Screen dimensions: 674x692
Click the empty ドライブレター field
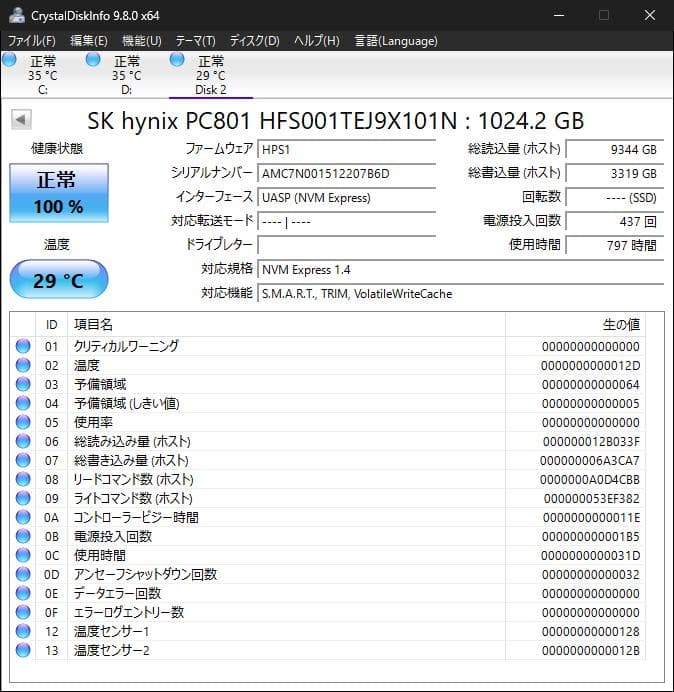346,245
